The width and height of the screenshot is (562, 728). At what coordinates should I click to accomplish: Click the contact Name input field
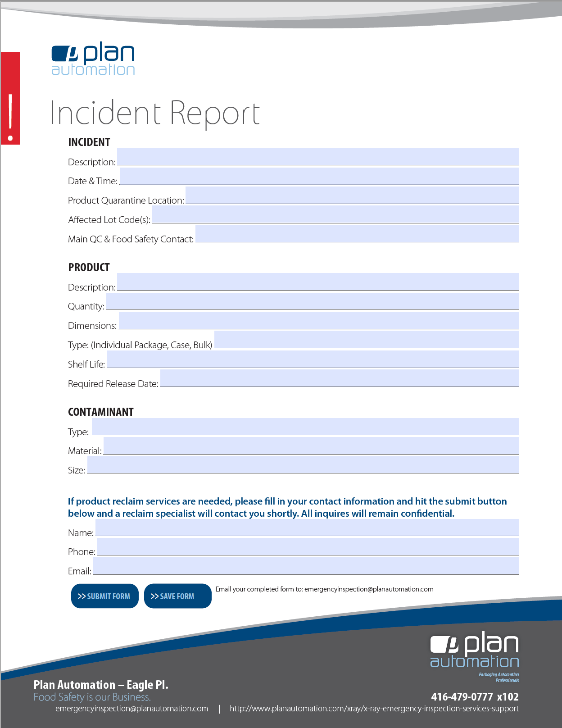pos(307,527)
